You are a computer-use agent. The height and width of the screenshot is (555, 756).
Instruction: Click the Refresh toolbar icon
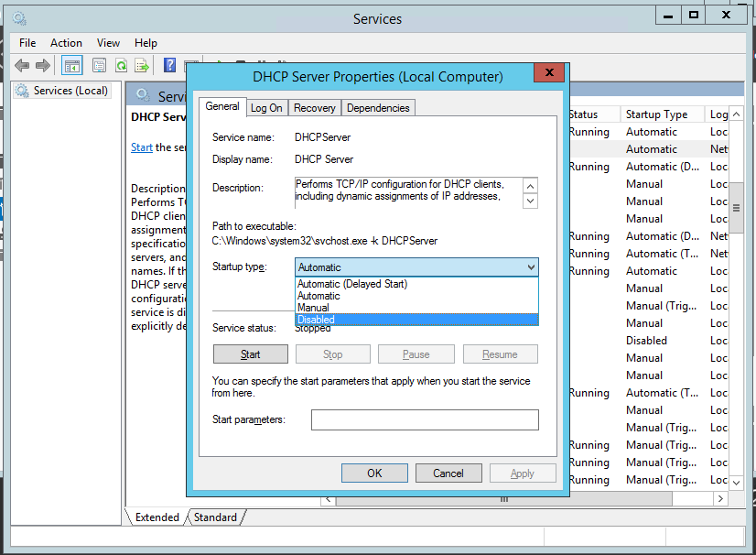tap(121, 65)
